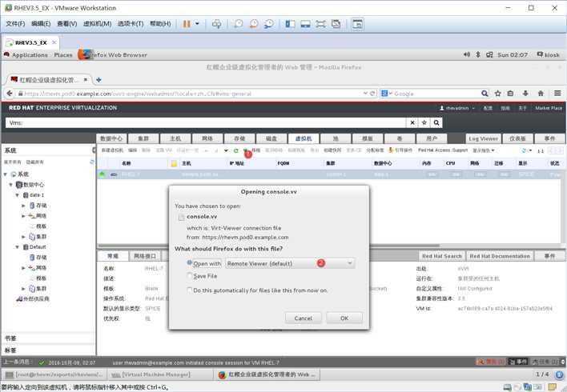This screenshot has height=392, width=567.
Task: Click 展开所有 link in System panel
Action: coord(12,162)
